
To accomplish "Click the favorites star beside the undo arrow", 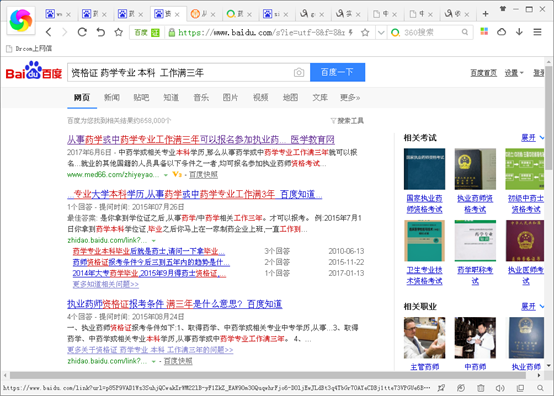I will (118, 32).
